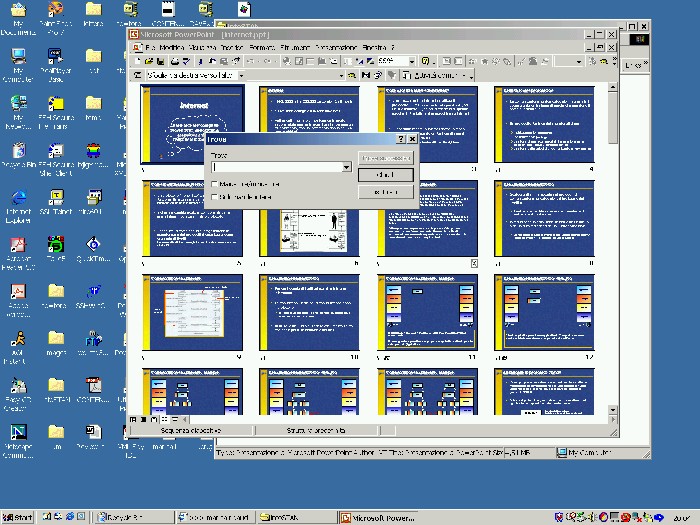Open the Finestra menu

pos(374,47)
